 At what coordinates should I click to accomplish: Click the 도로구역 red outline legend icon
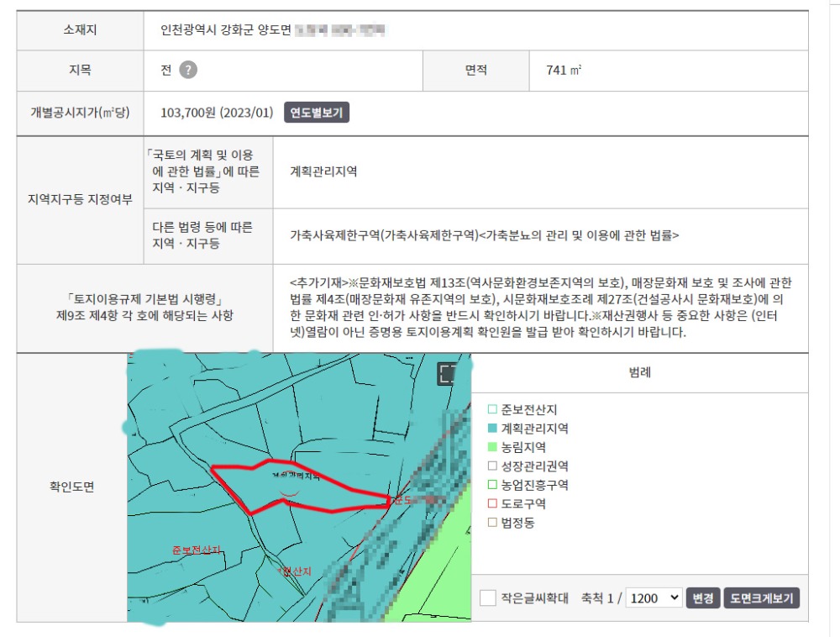[492, 504]
